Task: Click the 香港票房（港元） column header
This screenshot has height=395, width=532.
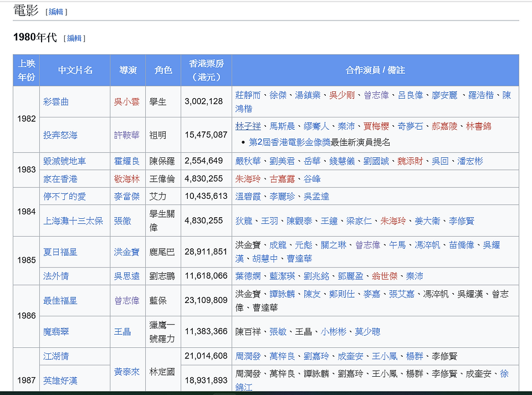Action: coord(206,70)
